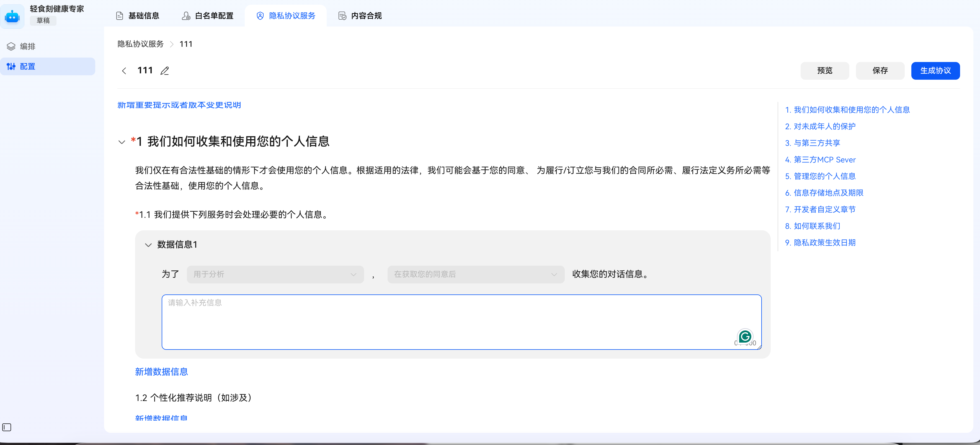Viewport: 980px width, 445px height.
Task: Open the Grammarly icon in the text area
Action: pos(745,336)
